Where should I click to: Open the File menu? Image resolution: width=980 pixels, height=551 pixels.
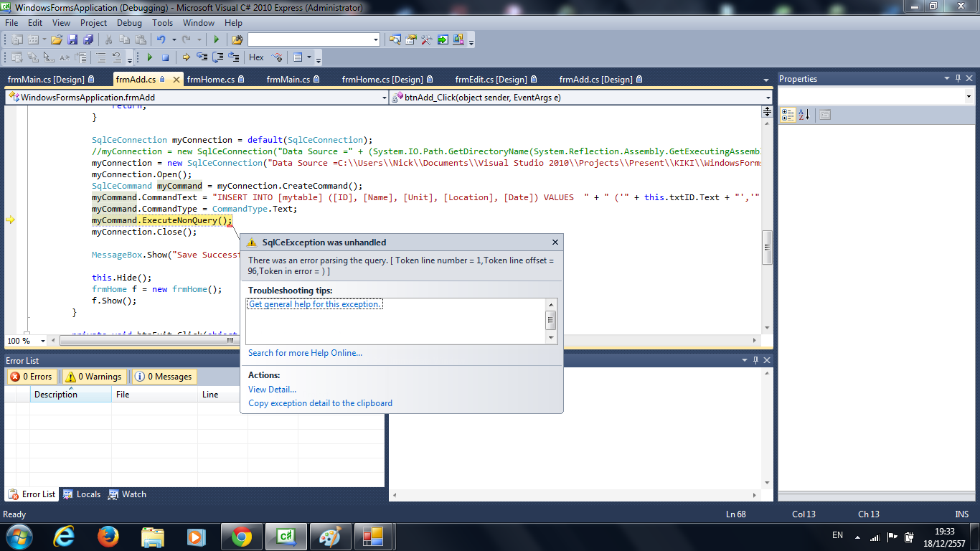click(11, 23)
